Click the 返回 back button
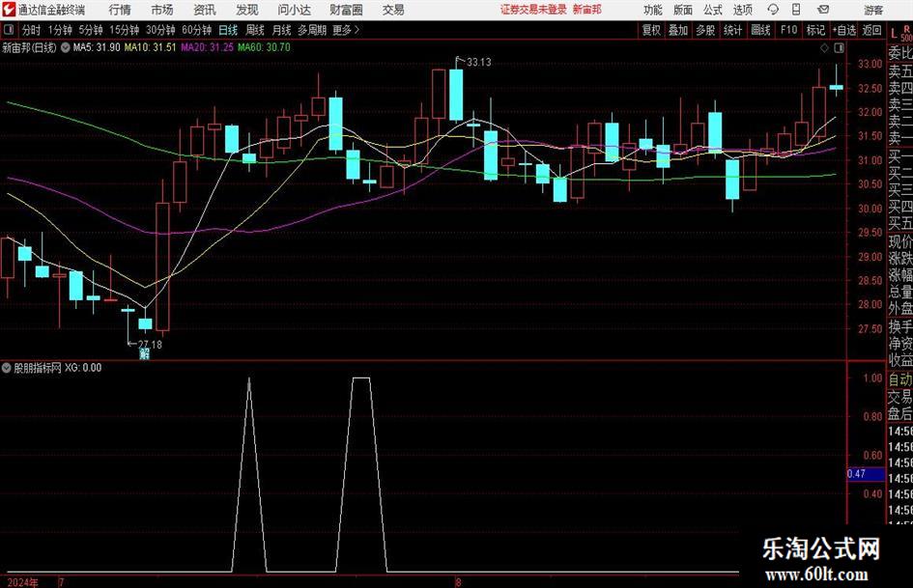 click(871, 30)
